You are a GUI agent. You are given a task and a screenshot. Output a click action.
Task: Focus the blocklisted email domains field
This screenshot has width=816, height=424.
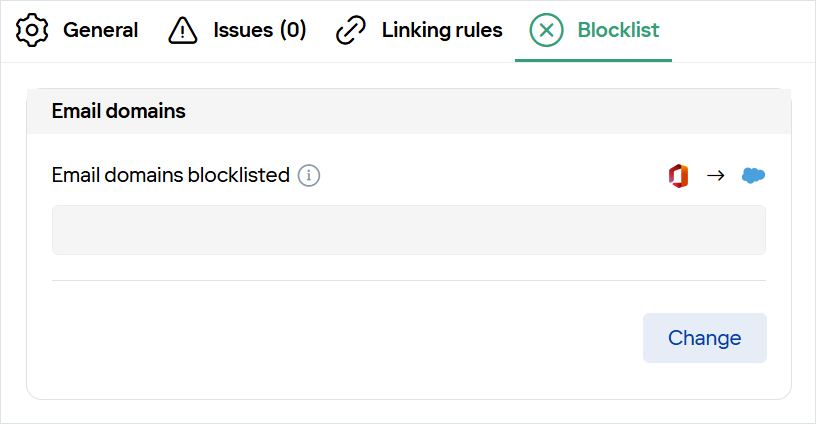point(409,230)
